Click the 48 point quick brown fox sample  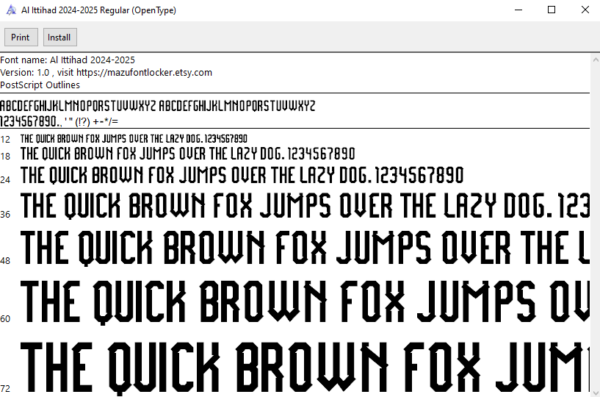[305, 247]
